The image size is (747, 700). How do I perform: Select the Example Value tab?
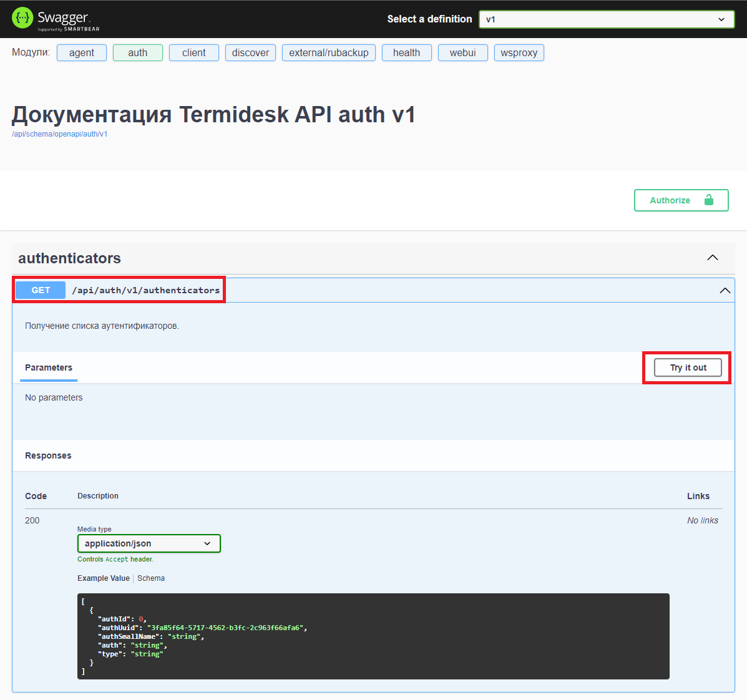tap(103, 578)
